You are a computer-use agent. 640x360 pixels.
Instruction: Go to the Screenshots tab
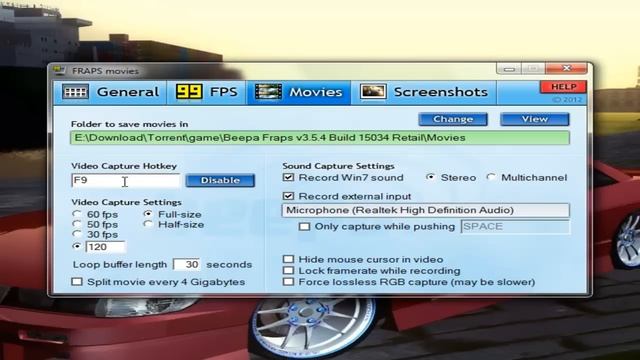(424, 92)
